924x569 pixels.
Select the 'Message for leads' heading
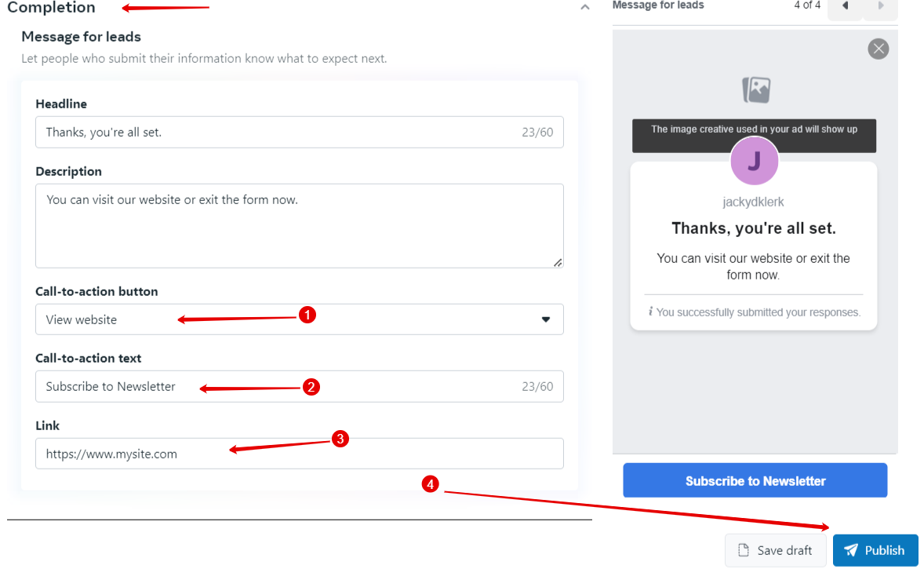tap(81, 36)
